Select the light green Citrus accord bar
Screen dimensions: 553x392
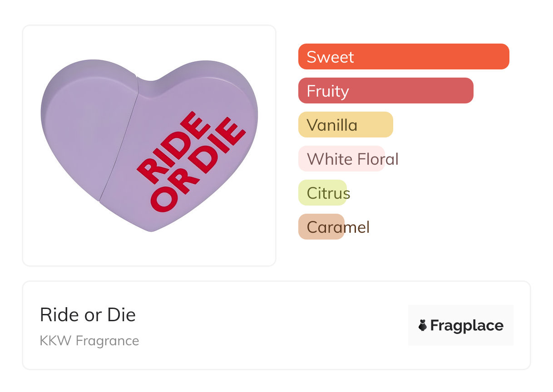pos(322,193)
